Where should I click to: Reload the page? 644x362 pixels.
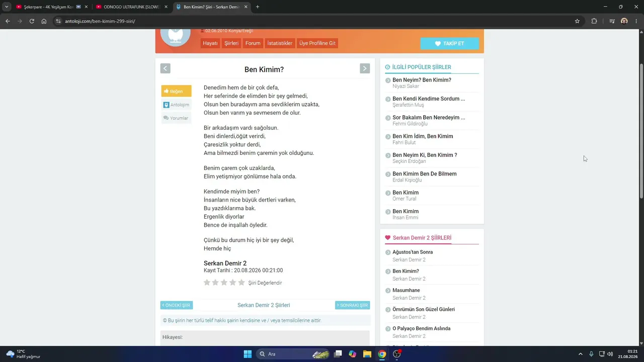click(32, 21)
